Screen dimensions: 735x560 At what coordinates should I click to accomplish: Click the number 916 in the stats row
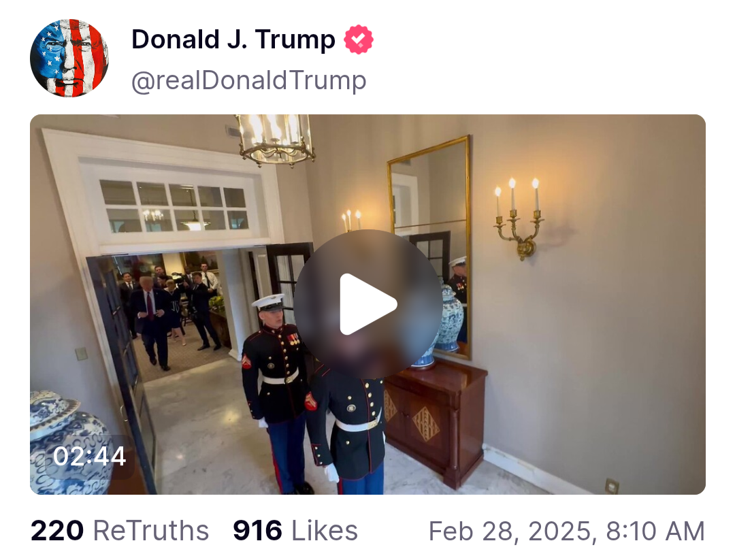click(257, 531)
